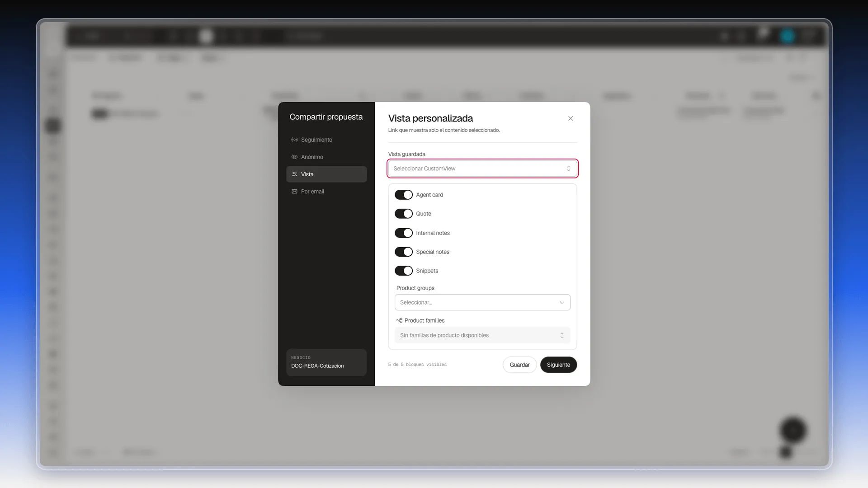Close the Vista personalizada dialog

[571, 118]
